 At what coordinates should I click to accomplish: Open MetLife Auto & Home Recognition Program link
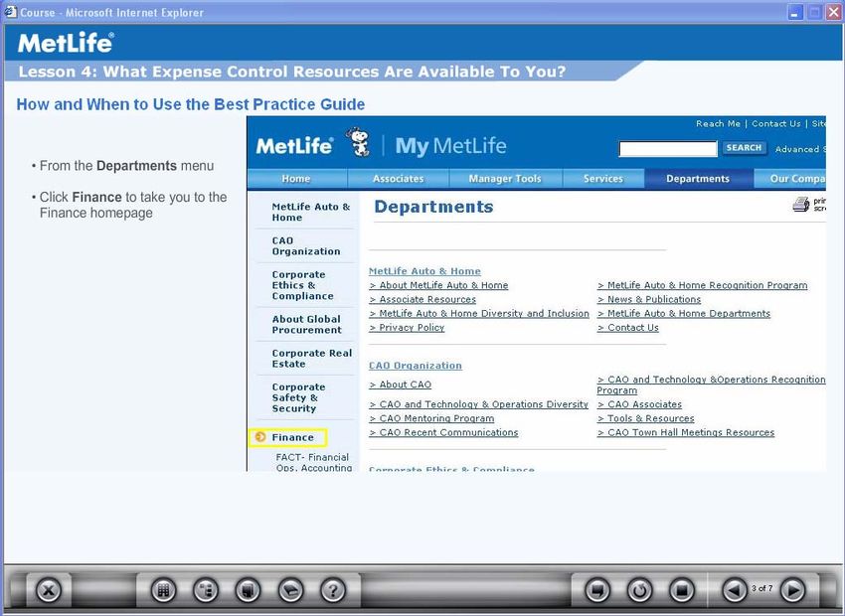click(x=702, y=285)
